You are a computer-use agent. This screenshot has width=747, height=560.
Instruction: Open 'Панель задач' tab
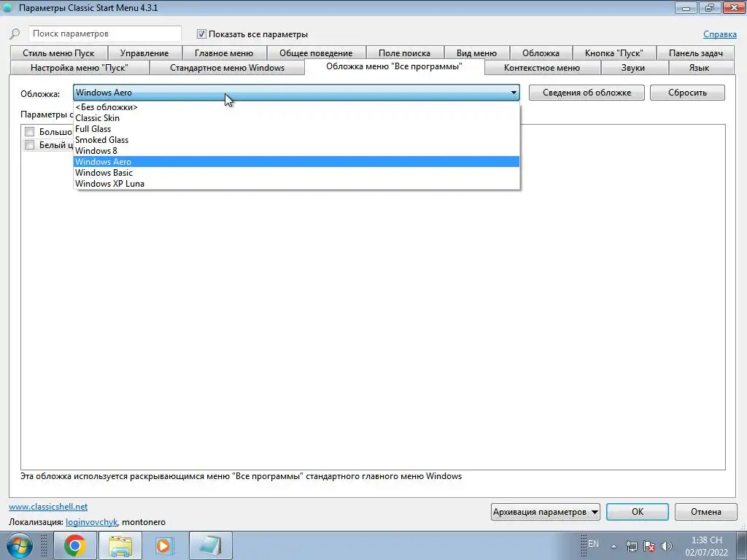(x=695, y=52)
